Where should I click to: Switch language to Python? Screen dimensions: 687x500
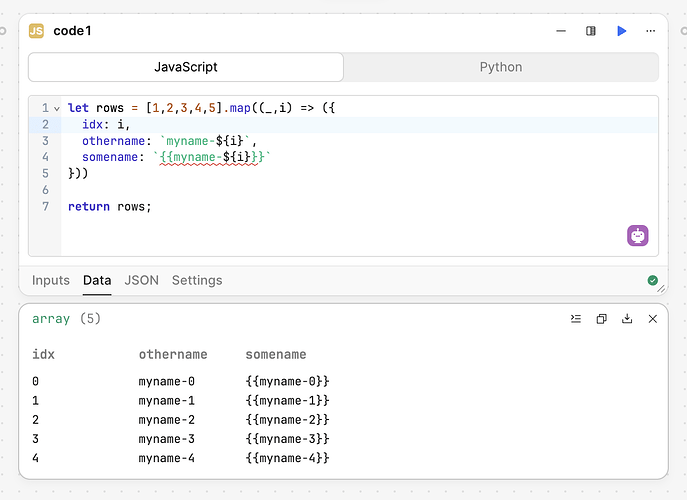click(x=501, y=67)
